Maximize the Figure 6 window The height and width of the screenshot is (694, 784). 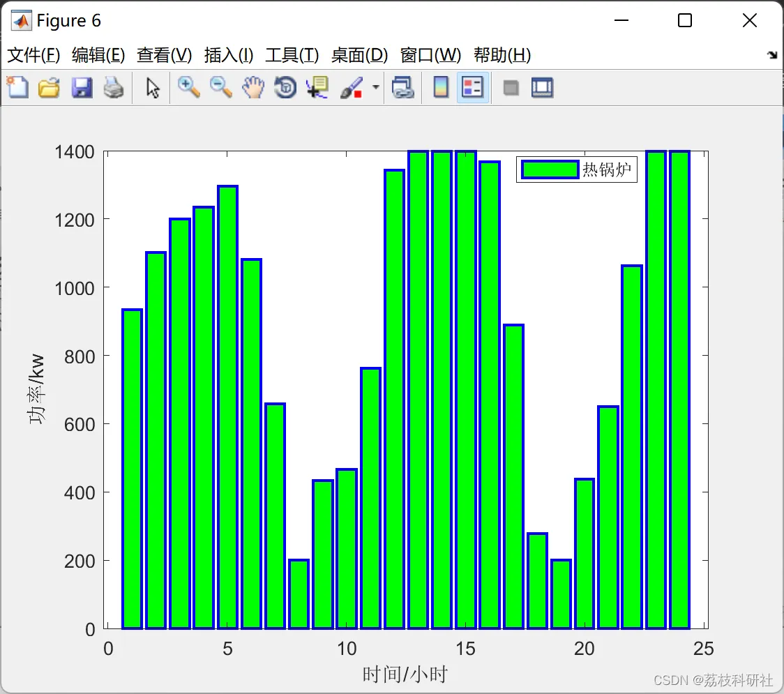click(685, 20)
